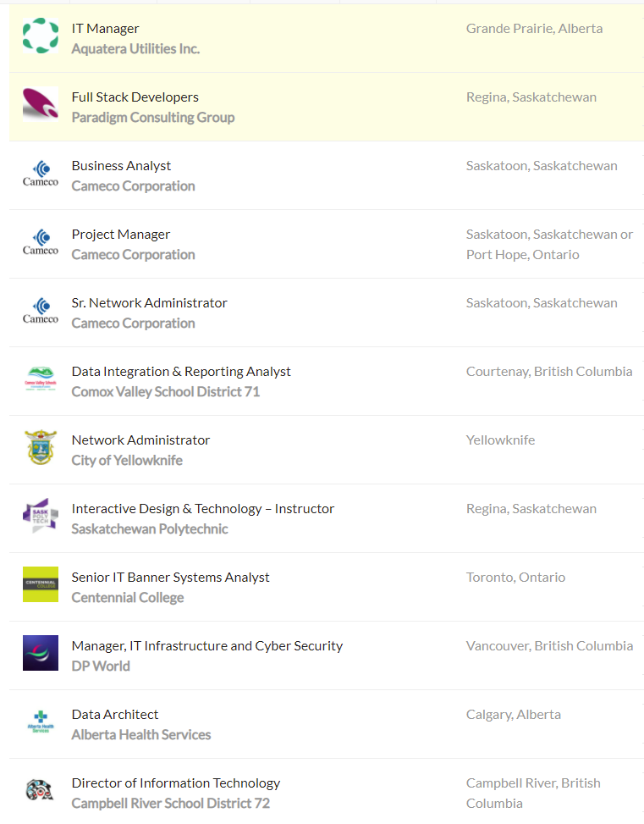Open Sr. Network Administrator posting
The image size is (644, 824).
point(149,303)
